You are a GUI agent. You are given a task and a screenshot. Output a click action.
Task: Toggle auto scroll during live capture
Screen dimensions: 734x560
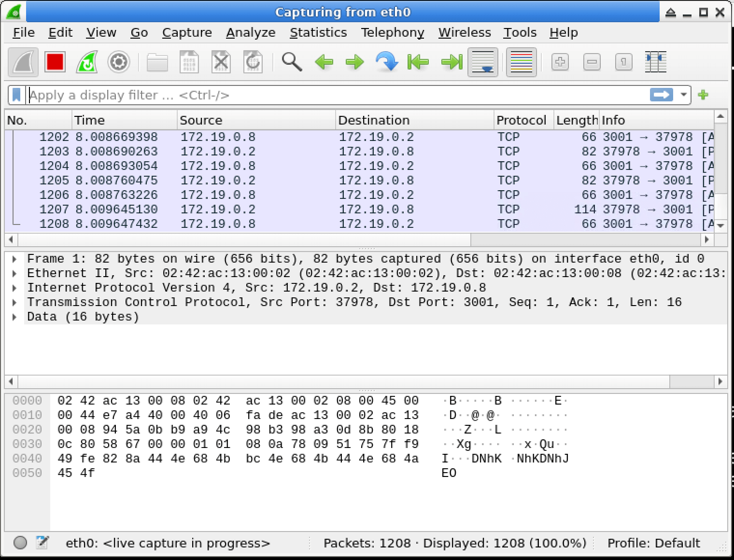(x=483, y=62)
